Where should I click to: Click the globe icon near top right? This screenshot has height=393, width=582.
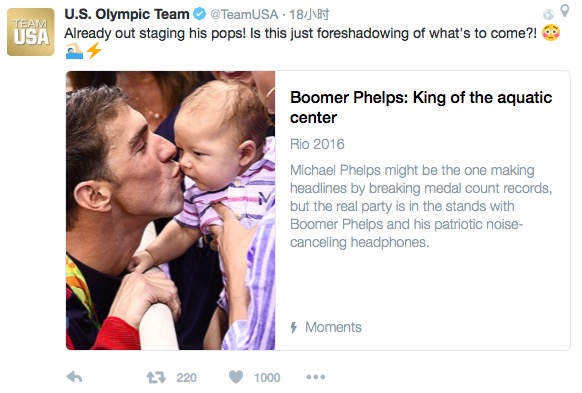point(548,14)
